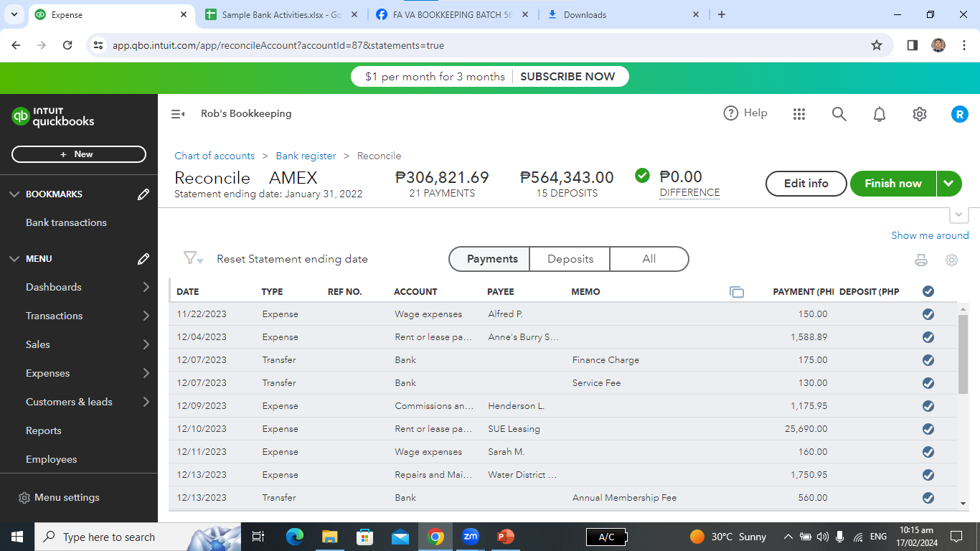This screenshot has height=551, width=980.
Task: Click the + New button
Action: [79, 154]
